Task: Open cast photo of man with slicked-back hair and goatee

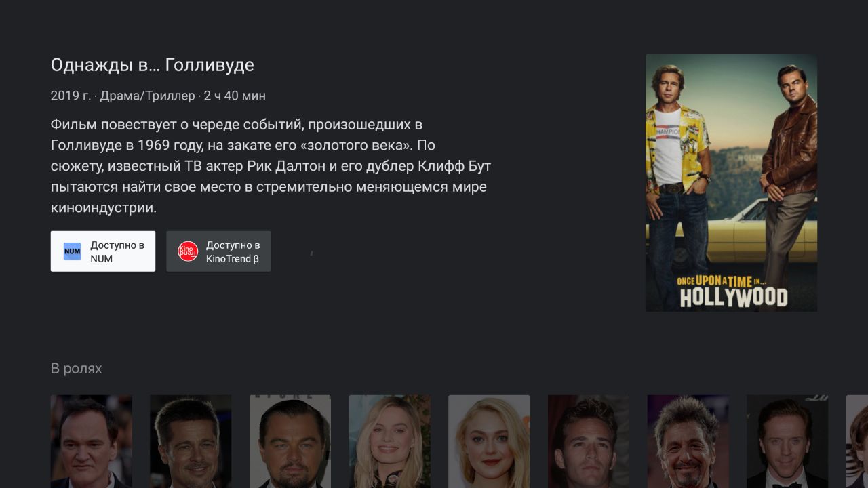Action: 290,441
